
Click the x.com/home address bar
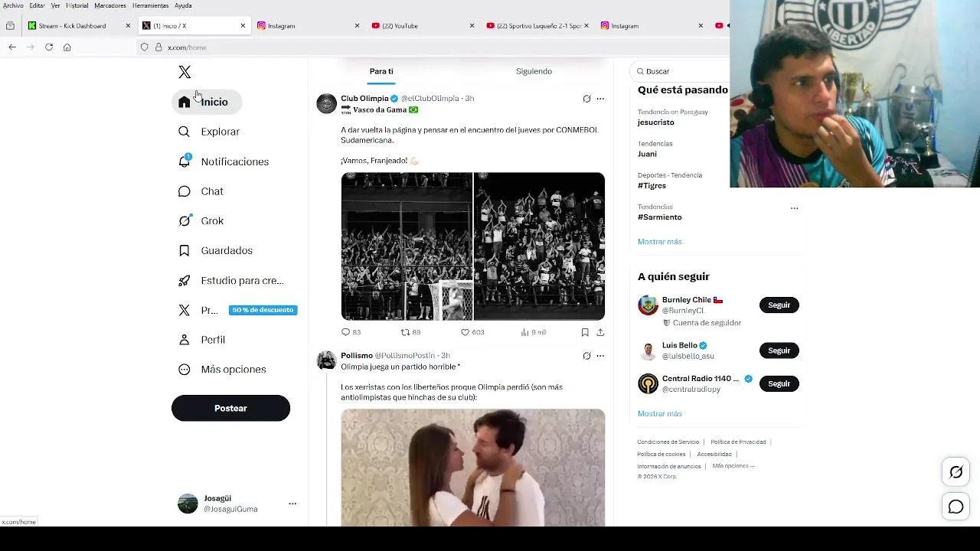(x=433, y=47)
